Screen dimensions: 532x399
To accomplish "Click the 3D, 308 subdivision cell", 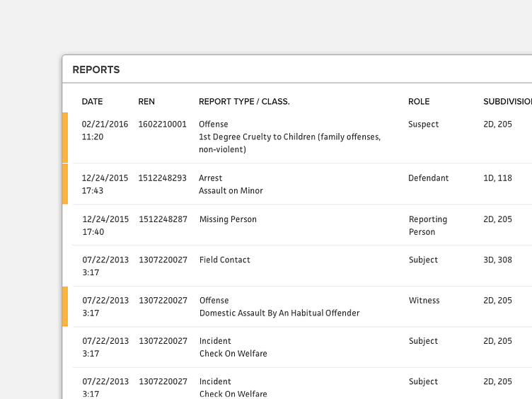I will click(x=497, y=260).
